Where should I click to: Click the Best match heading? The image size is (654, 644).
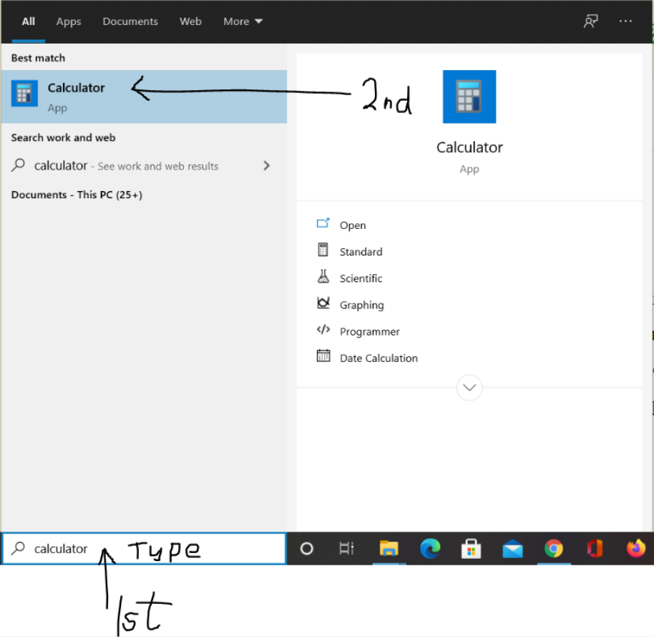tap(39, 58)
